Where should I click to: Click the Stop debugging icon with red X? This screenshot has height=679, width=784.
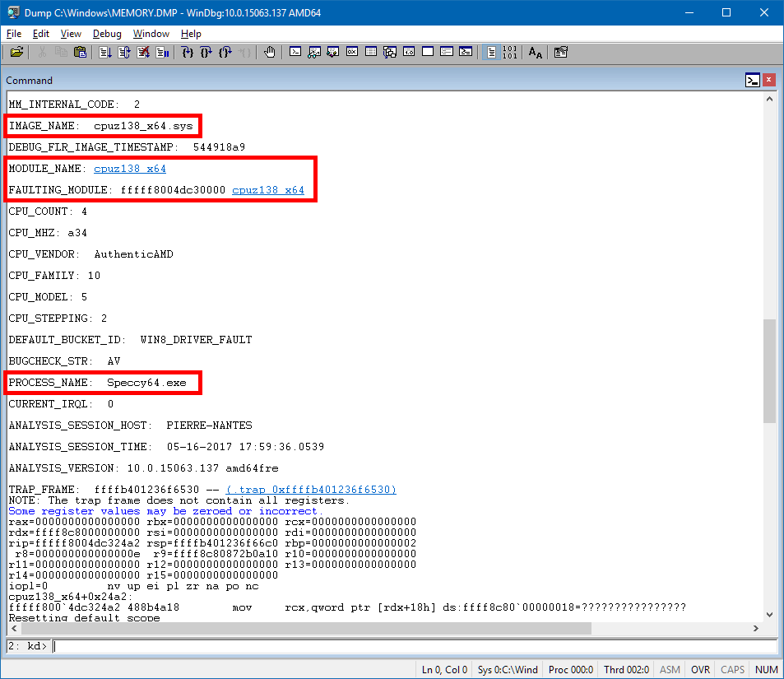pyautogui.click(x=143, y=52)
